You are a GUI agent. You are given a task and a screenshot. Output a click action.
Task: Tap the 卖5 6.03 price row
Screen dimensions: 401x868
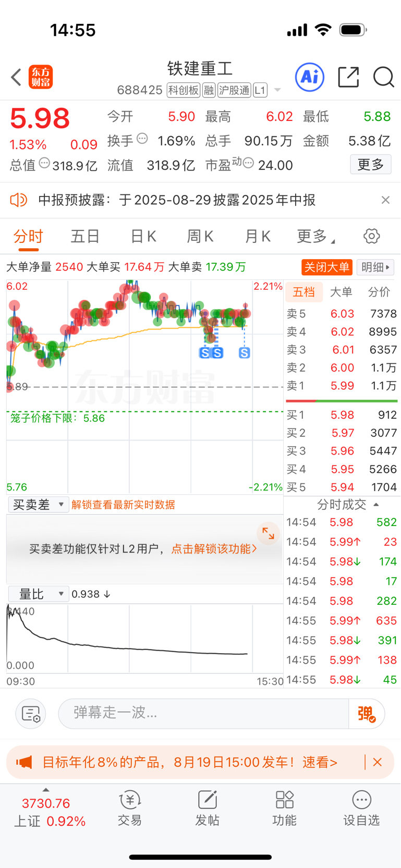(342, 314)
